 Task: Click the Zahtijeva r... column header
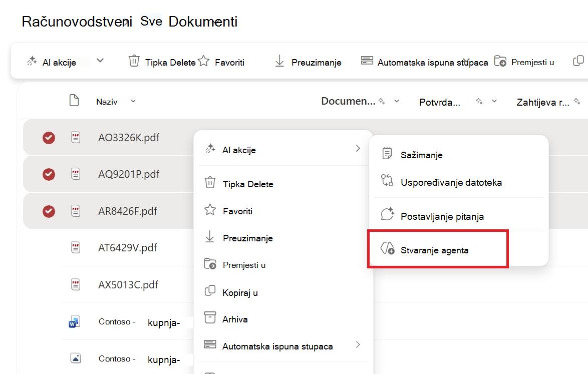pyautogui.click(x=542, y=102)
